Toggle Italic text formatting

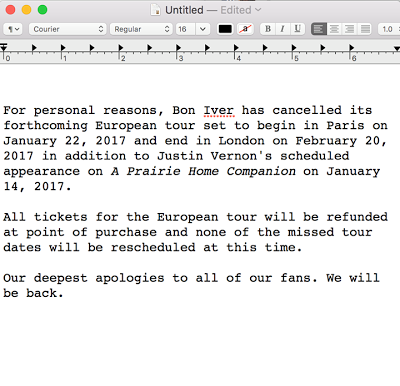[282, 29]
